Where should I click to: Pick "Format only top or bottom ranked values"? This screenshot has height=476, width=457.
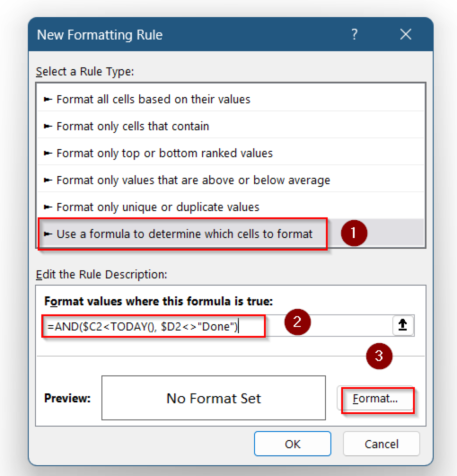(x=165, y=153)
